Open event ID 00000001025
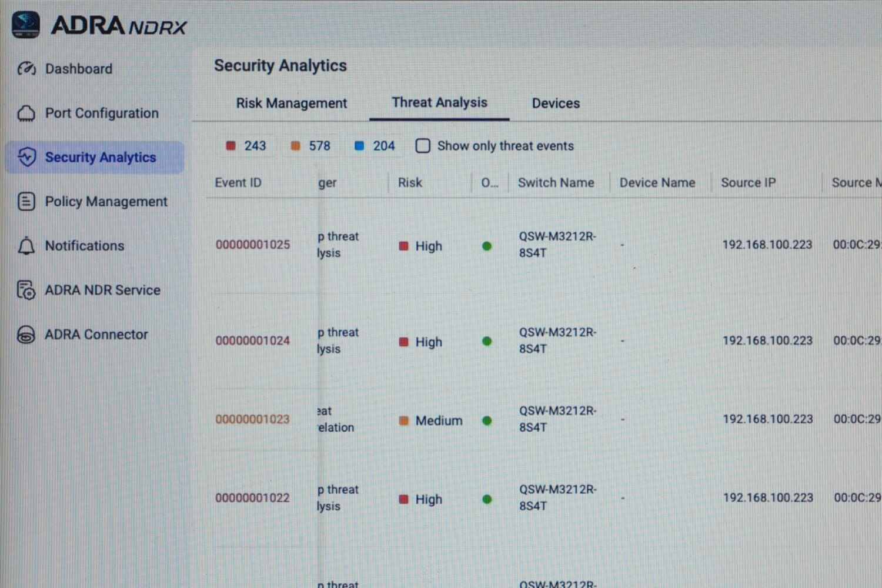This screenshot has height=588, width=882. pyautogui.click(x=253, y=245)
